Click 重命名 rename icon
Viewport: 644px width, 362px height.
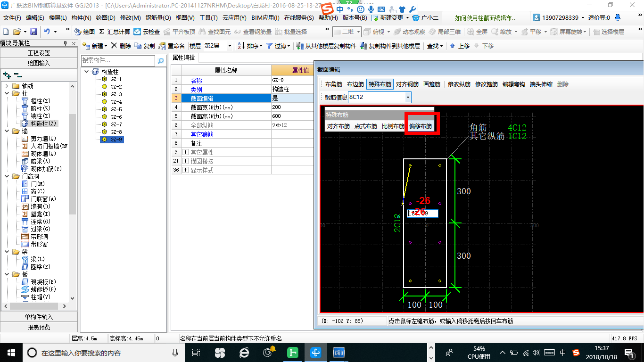[x=172, y=46]
